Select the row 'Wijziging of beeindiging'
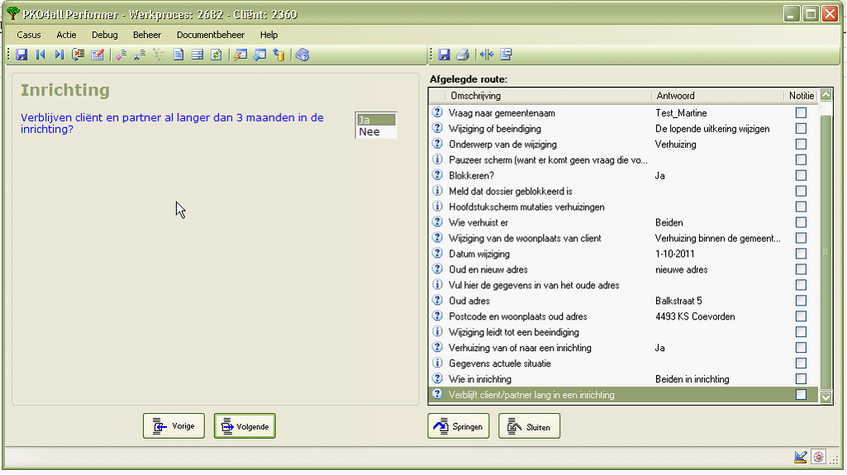This screenshot has height=475, width=847. pos(624,128)
